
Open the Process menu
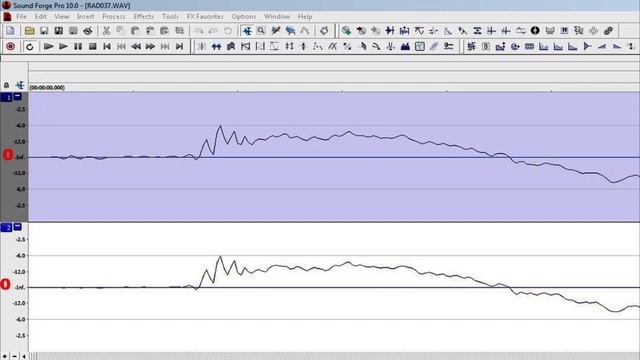[x=113, y=16]
